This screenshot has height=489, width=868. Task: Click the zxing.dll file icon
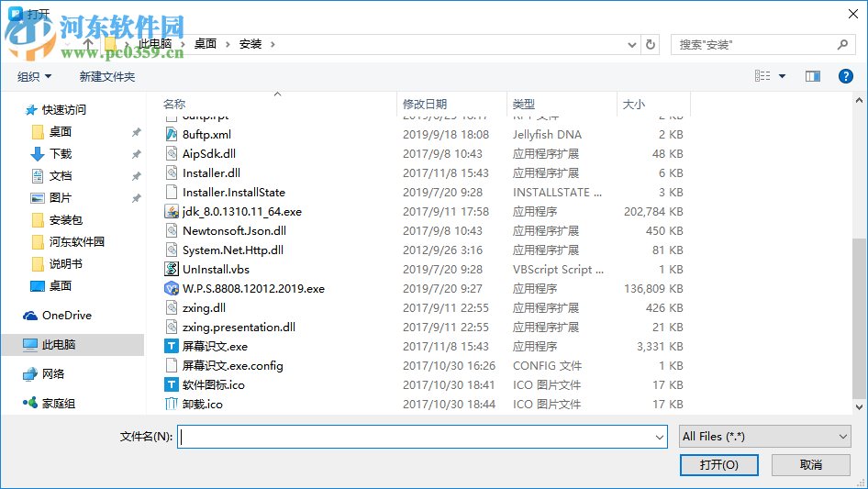coord(172,308)
